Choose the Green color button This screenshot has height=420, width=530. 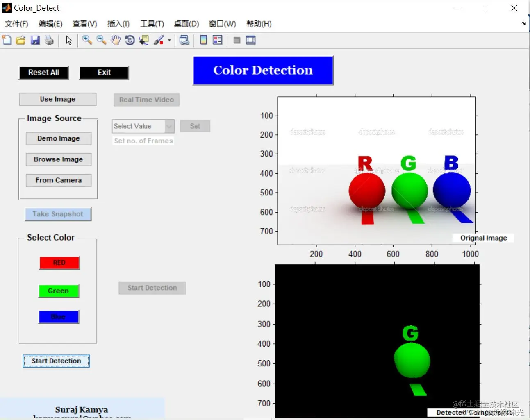click(x=59, y=291)
